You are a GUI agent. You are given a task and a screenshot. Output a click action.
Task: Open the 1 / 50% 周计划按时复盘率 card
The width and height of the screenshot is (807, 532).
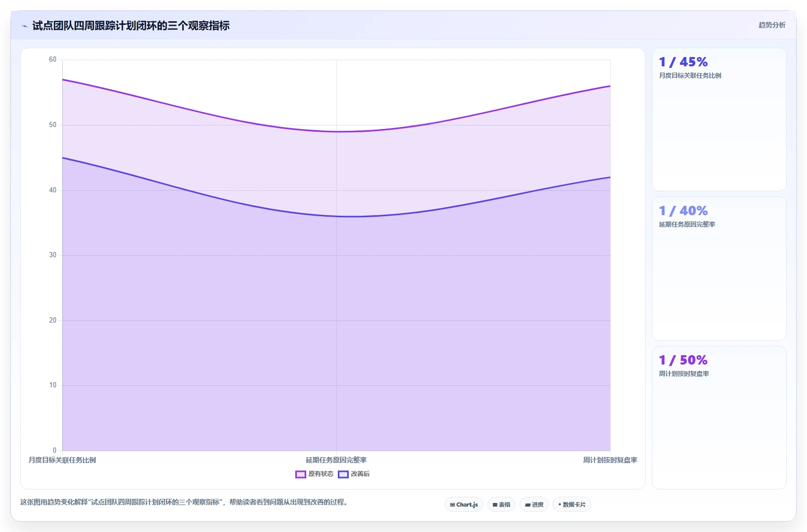(x=719, y=417)
